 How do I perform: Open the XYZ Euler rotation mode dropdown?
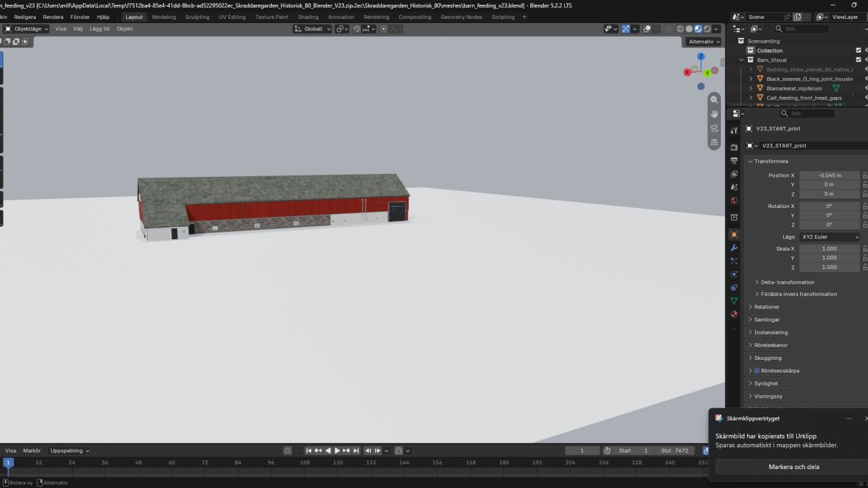point(830,237)
